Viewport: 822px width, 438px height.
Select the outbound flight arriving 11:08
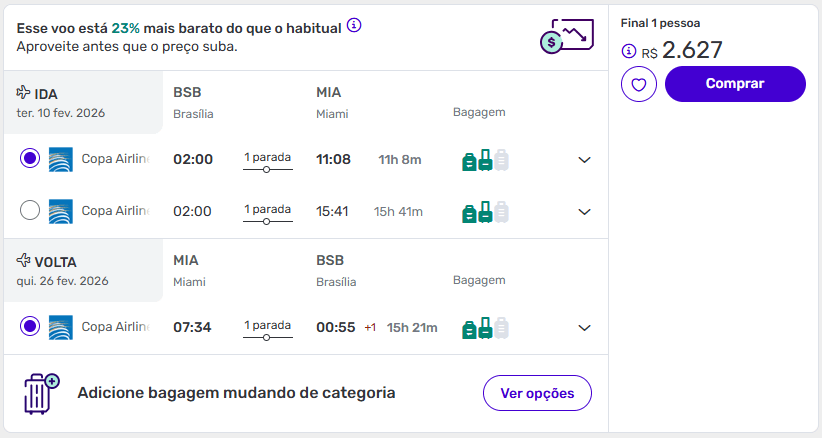click(30, 159)
